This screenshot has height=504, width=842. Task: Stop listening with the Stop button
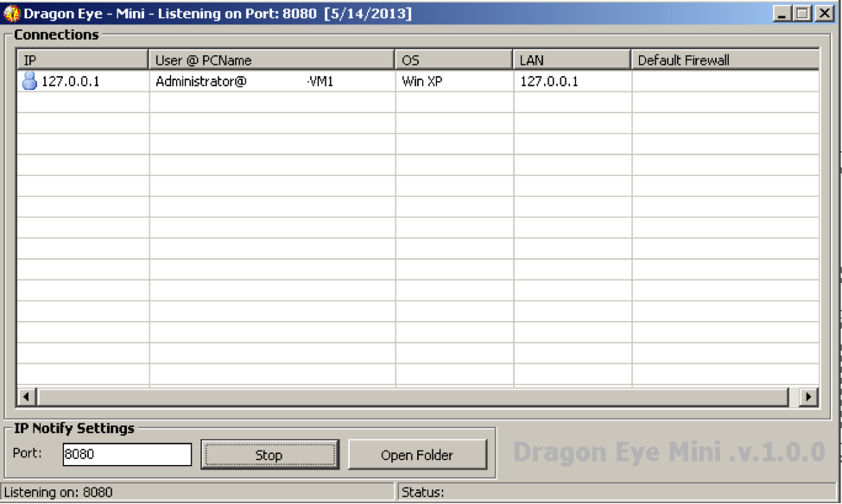click(x=270, y=455)
